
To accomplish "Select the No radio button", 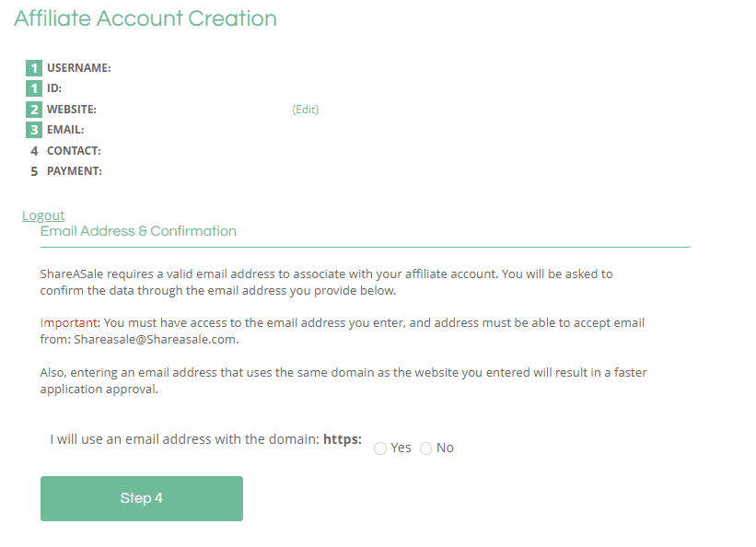I will [425, 448].
